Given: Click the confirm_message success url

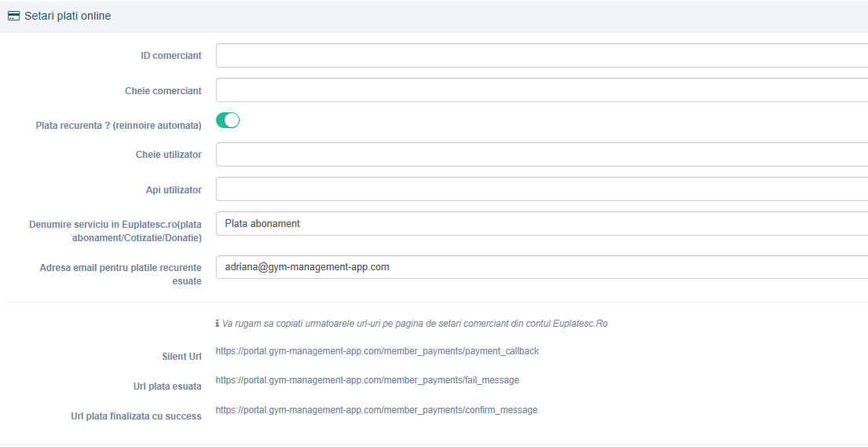Looking at the screenshot, I should (376, 410).
